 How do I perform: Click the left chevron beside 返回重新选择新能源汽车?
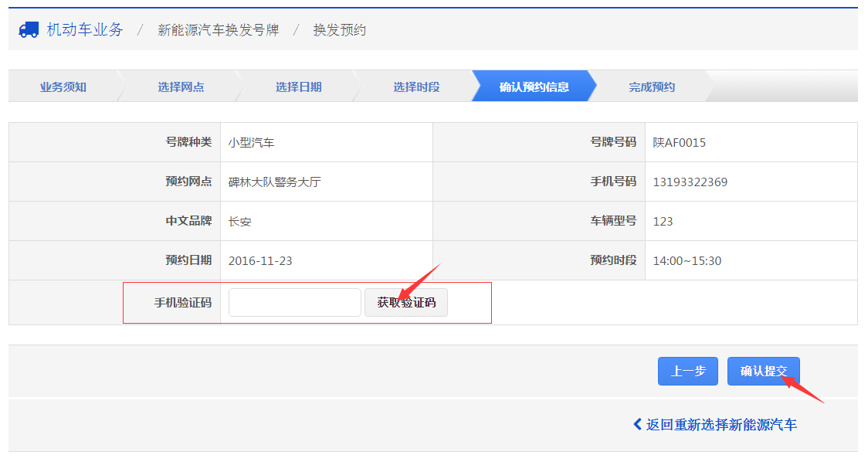pyautogui.click(x=637, y=424)
